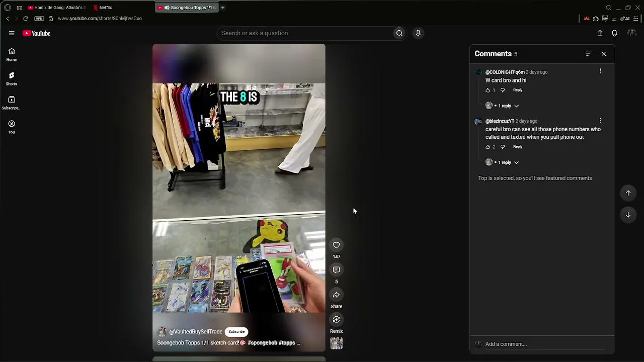Image resolution: width=644 pixels, height=362 pixels.
Task: Open a new browser tab
Action: click(223, 8)
